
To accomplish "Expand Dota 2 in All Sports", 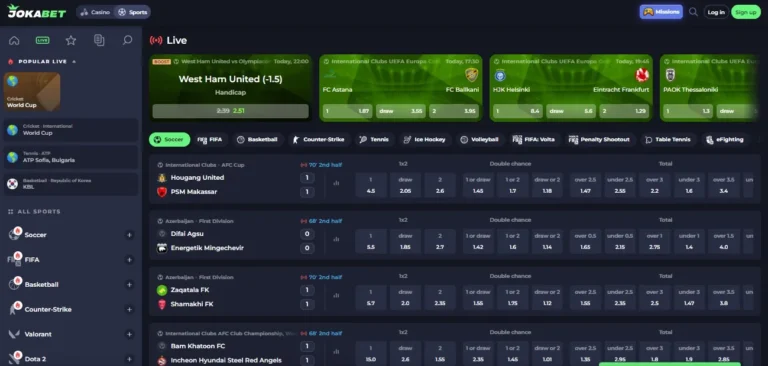I will click(129, 359).
